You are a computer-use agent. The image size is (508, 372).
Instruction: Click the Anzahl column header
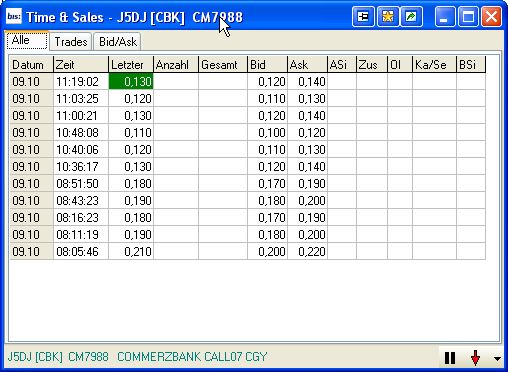pos(176,65)
